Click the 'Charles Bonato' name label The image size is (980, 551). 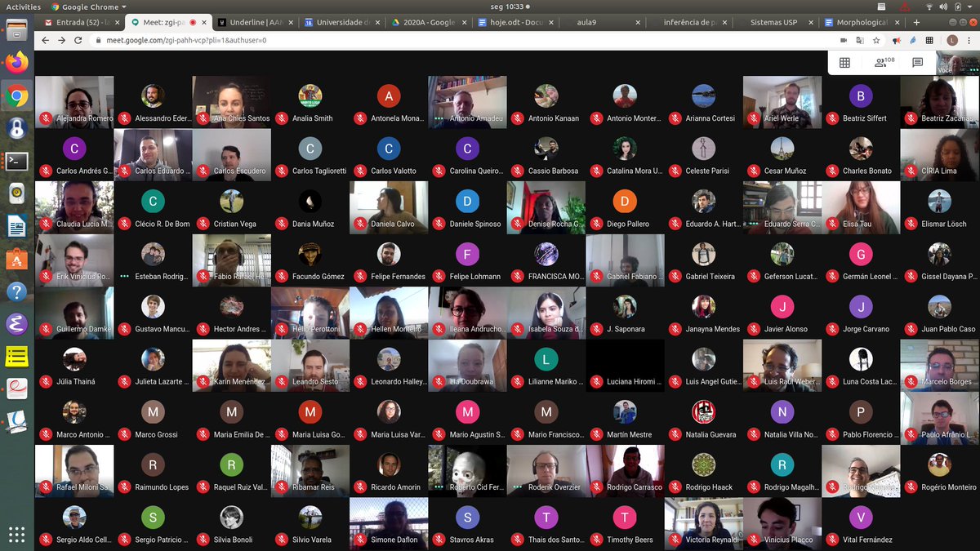867,171
